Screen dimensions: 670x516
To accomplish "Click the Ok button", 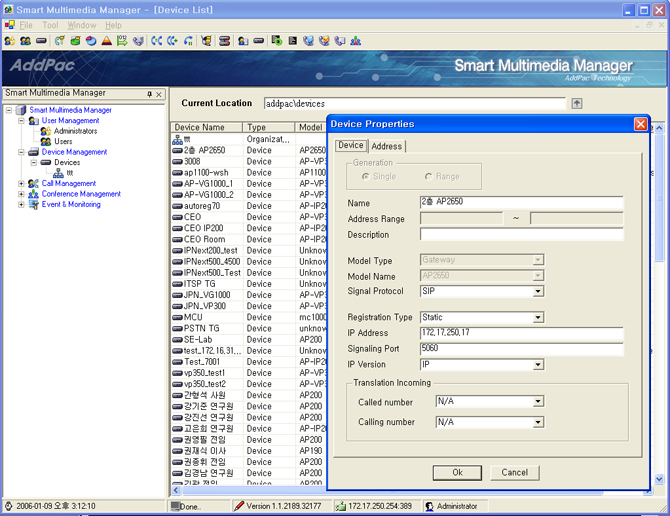I will [457, 472].
